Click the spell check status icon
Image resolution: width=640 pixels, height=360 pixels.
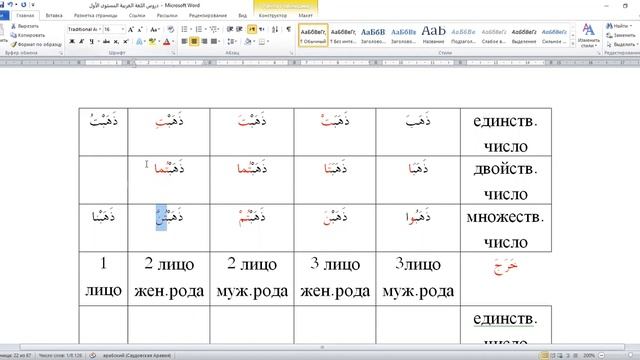pos(93,356)
